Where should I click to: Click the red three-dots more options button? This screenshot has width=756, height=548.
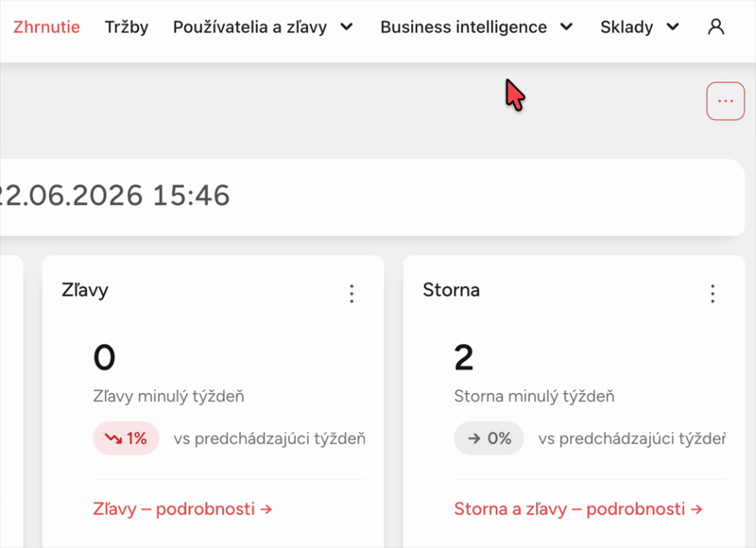(x=725, y=101)
